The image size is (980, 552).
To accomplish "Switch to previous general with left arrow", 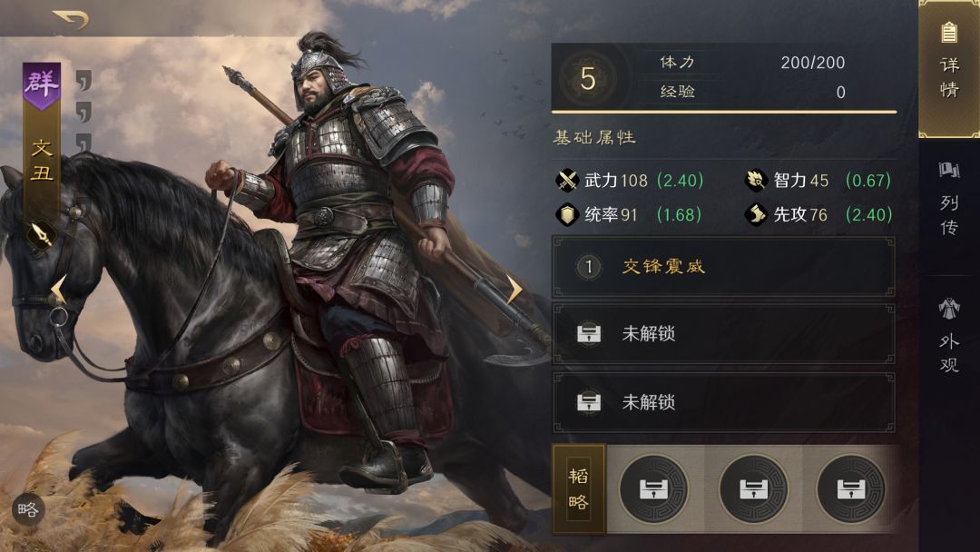I will (x=59, y=290).
